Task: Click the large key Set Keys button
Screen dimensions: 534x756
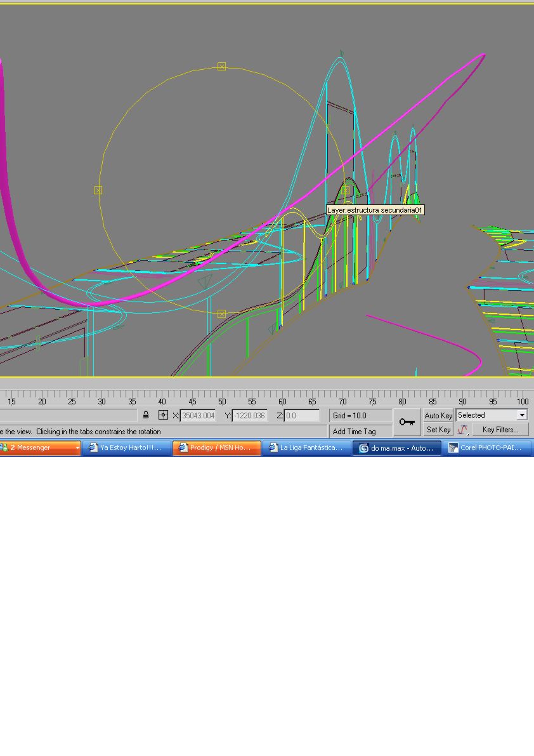Action: (407, 422)
